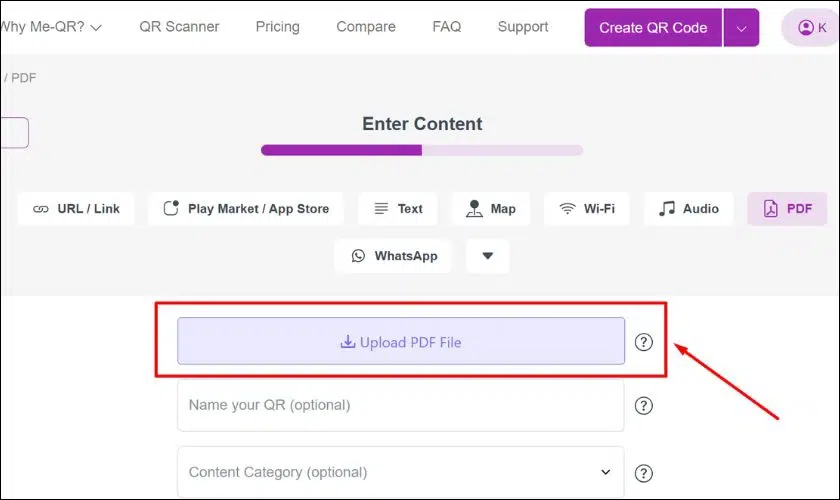
Task: Click the help icon beside Content Category
Action: click(643, 473)
